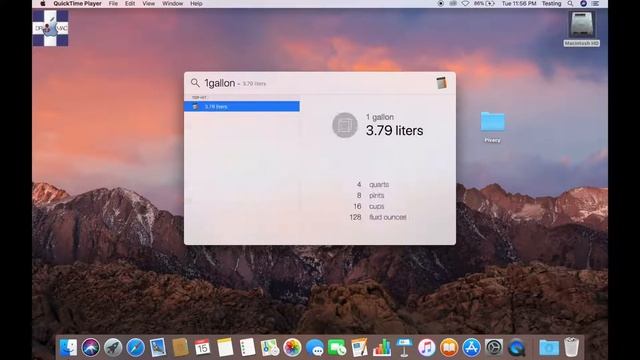Screen dimensions: 640x360
Task: Open the yellow Notes app in Dock
Action: click(225, 348)
